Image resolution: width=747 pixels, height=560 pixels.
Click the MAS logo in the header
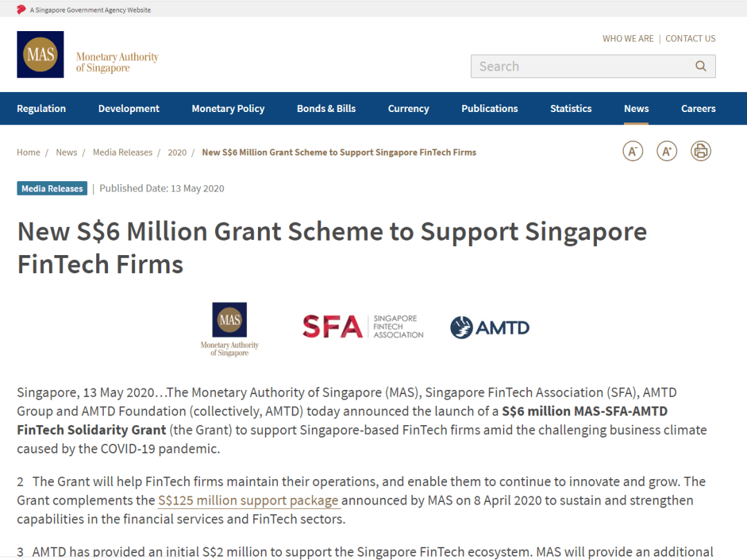click(41, 55)
